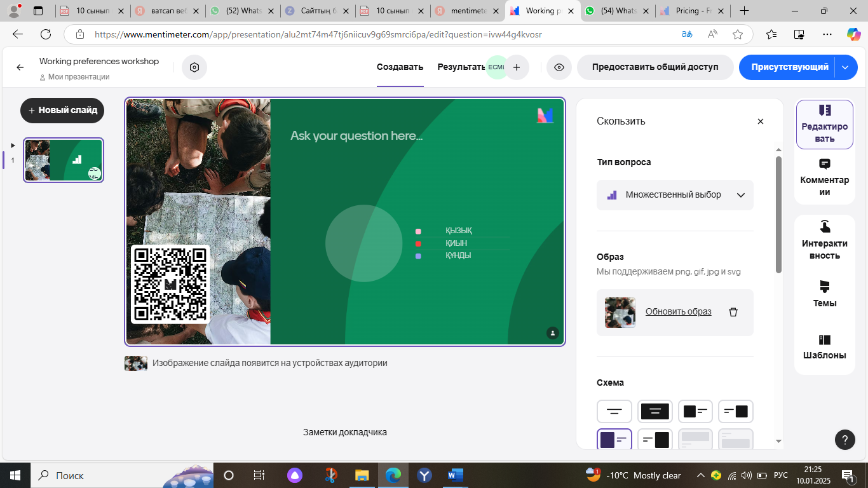Click the ҚИЫН answer option
868x488 pixels.
coord(456,243)
